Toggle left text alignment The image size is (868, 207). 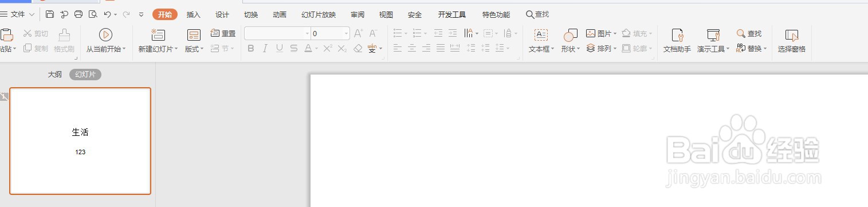click(x=398, y=49)
